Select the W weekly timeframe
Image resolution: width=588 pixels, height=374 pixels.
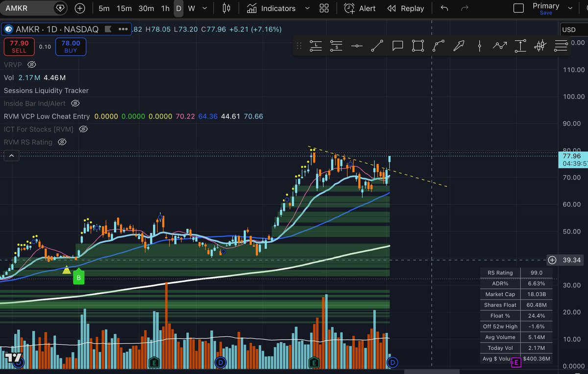click(192, 8)
